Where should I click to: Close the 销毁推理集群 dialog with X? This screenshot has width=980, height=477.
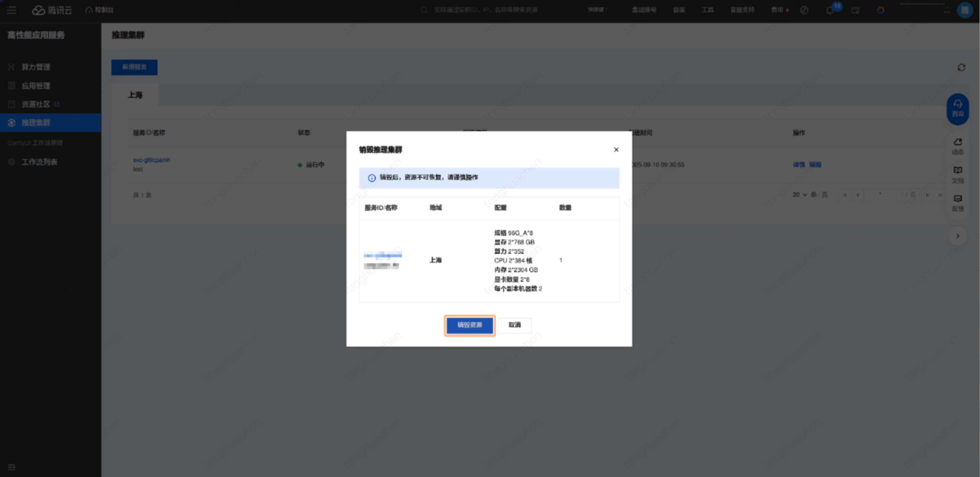(x=616, y=150)
